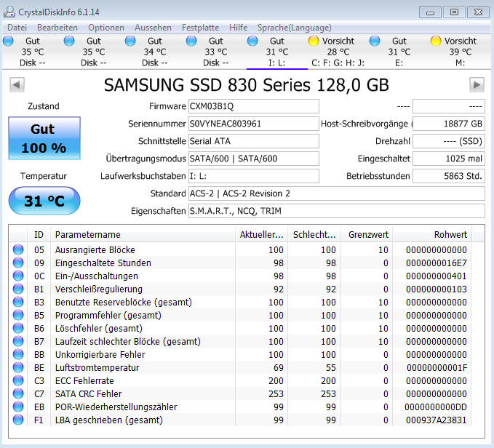Open the Aussehen menu
Image resolution: width=494 pixels, height=448 pixels.
click(x=153, y=28)
